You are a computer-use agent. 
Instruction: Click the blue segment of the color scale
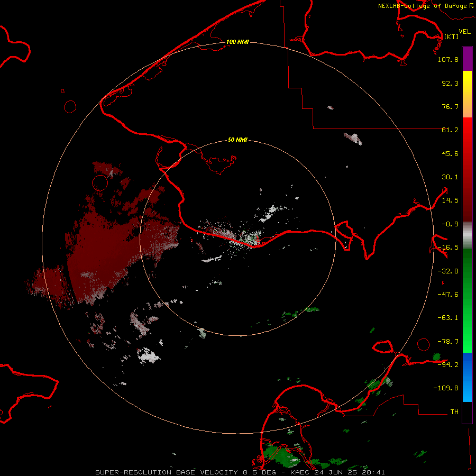(x=467, y=377)
